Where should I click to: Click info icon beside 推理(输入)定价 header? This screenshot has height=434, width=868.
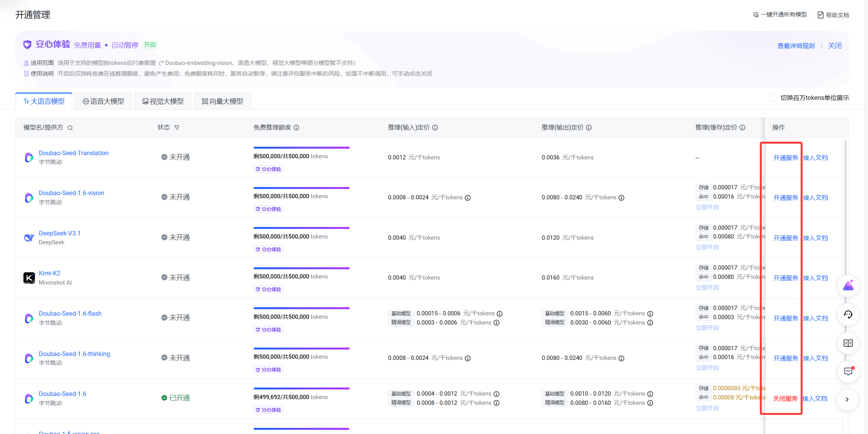pyautogui.click(x=435, y=128)
